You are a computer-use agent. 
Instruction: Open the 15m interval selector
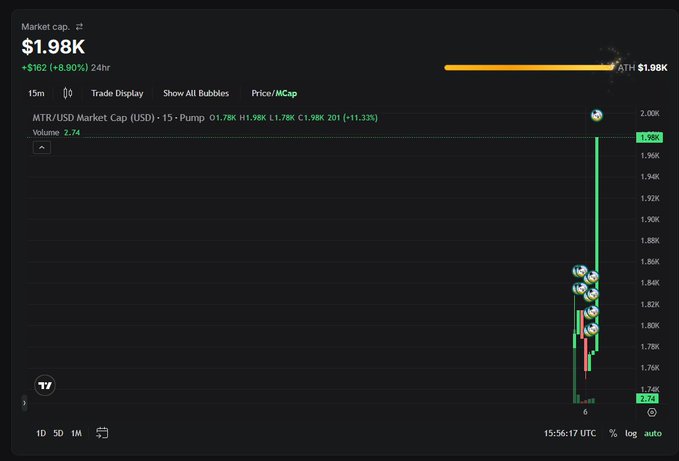coord(36,93)
